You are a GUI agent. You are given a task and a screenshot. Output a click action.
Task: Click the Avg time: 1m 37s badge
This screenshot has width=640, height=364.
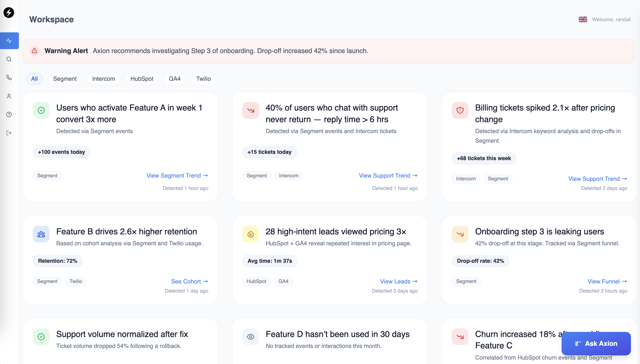[270, 261]
